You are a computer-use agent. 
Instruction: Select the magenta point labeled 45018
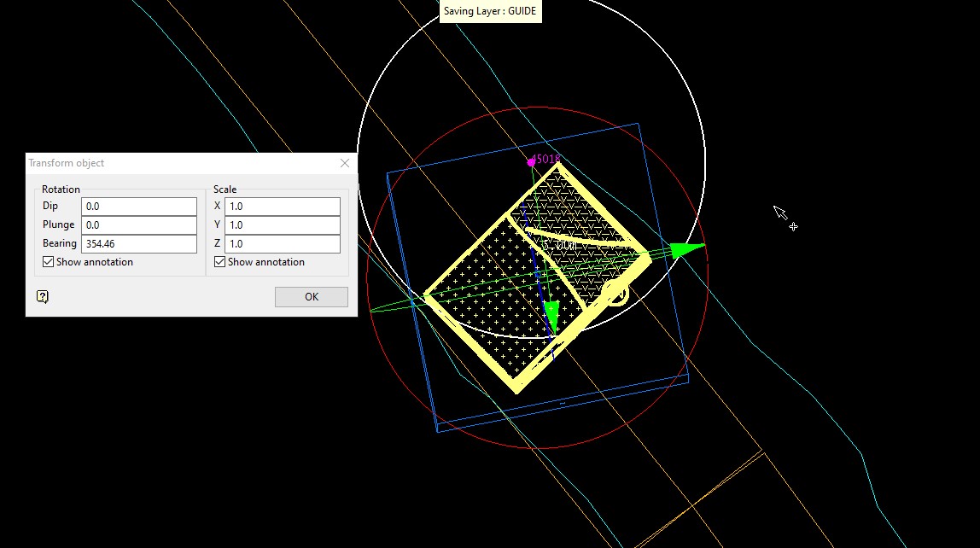[531, 161]
